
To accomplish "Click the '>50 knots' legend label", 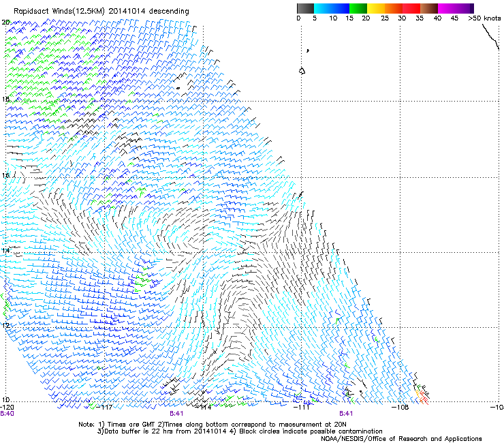I will point(484,18).
